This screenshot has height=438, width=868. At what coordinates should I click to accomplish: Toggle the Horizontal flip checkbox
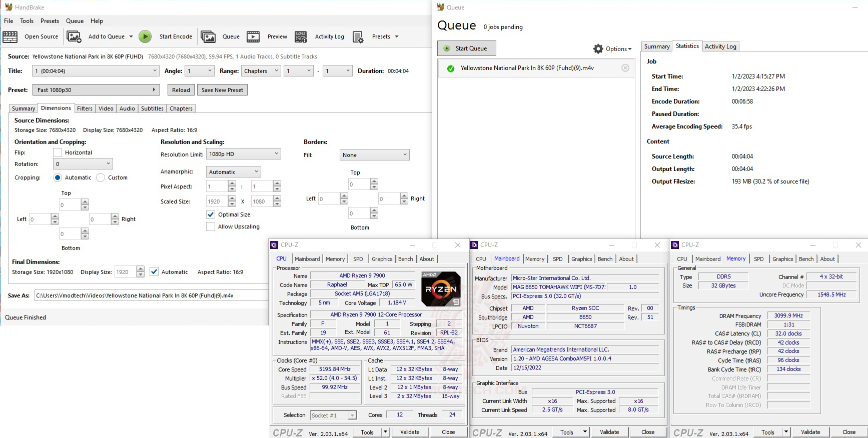click(58, 152)
